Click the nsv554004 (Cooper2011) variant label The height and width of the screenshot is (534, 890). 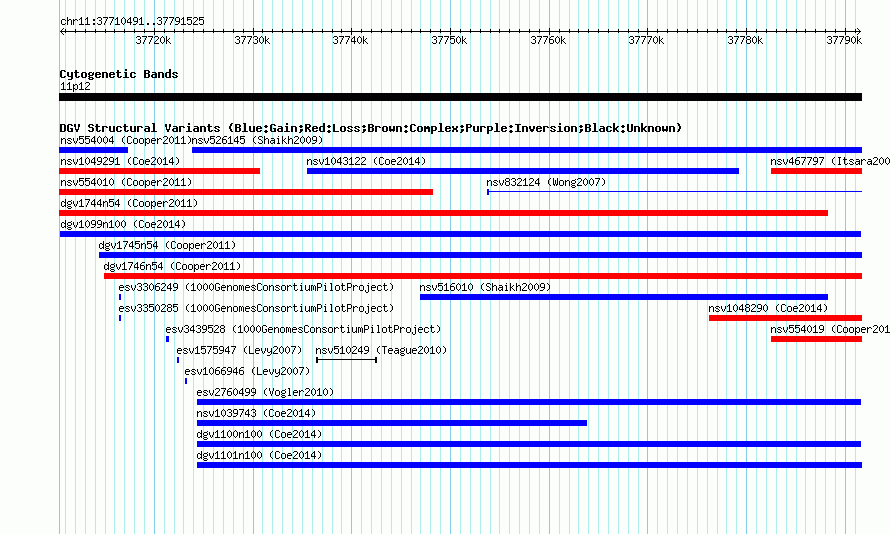coord(125,140)
